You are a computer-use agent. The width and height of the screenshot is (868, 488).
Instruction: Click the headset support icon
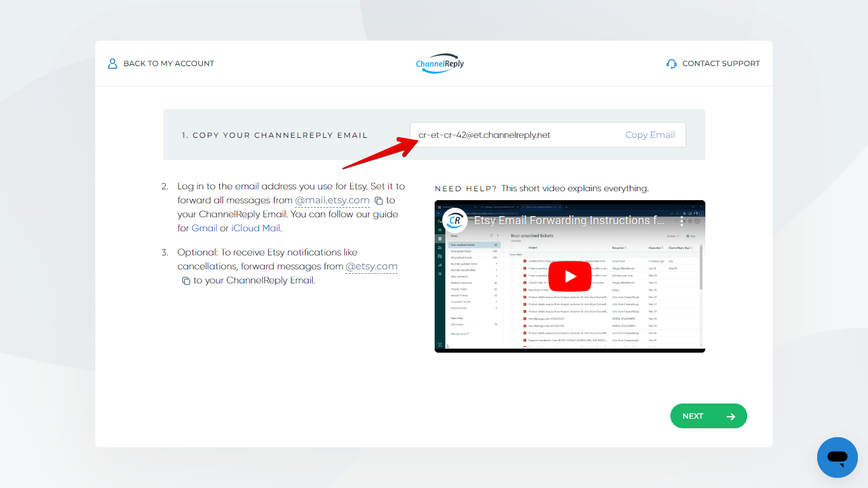coord(672,64)
